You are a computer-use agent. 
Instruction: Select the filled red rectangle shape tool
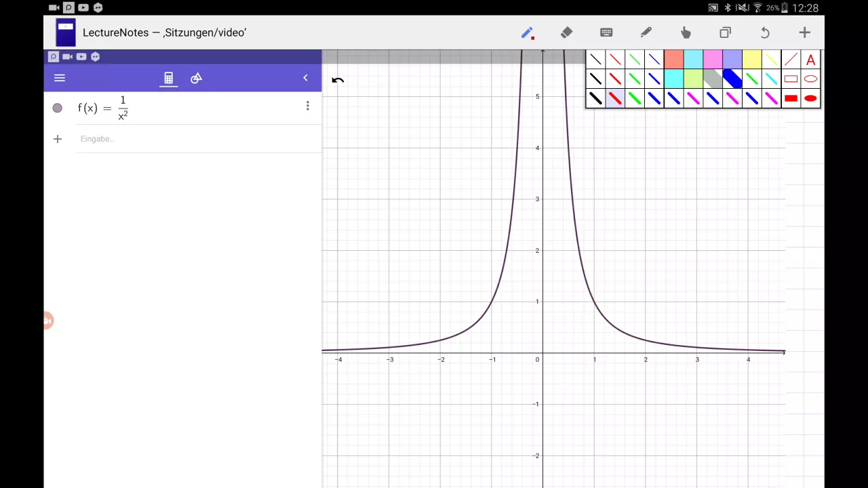(x=791, y=99)
